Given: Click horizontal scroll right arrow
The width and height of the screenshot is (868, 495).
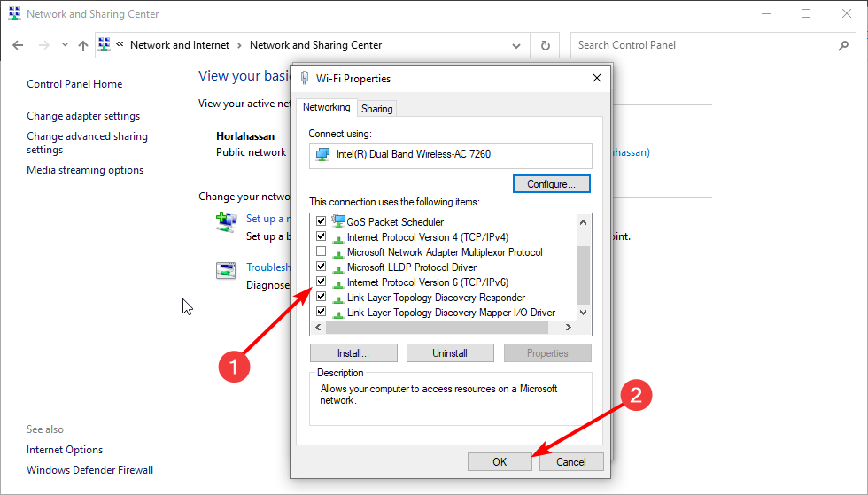Looking at the screenshot, I should [569, 328].
